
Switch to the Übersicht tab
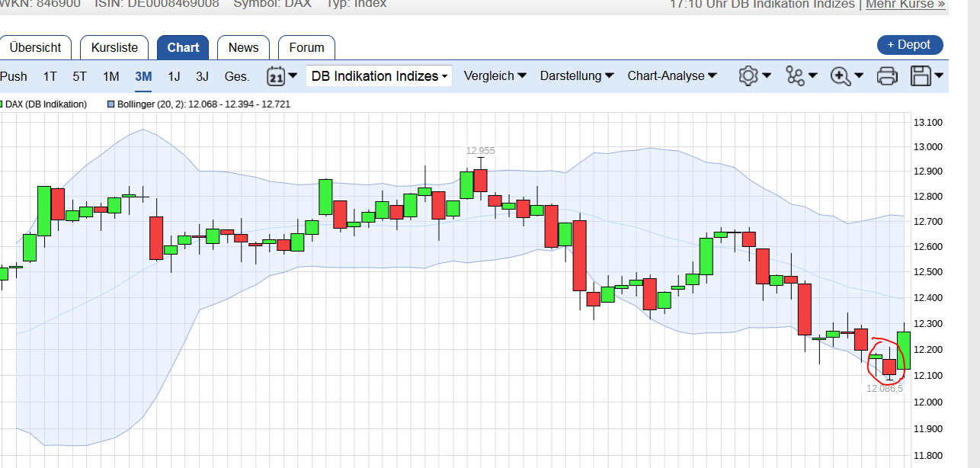(35, 47)
